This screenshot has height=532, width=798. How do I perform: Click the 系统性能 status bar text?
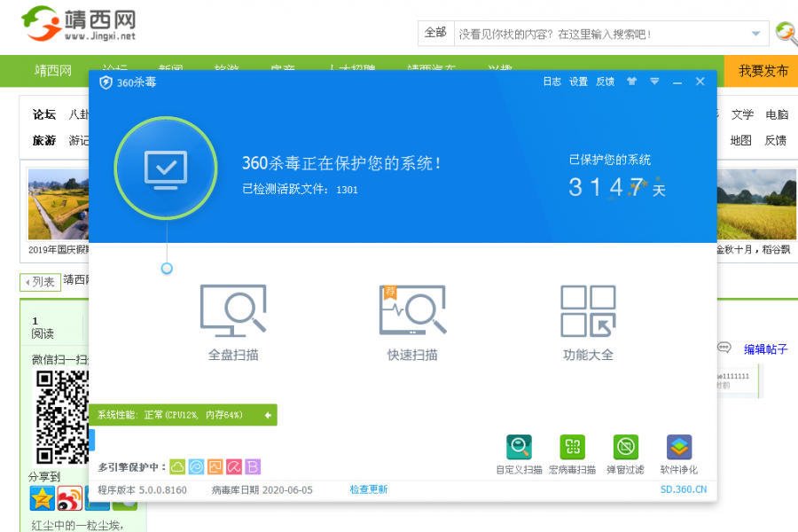tap(170, 415)
